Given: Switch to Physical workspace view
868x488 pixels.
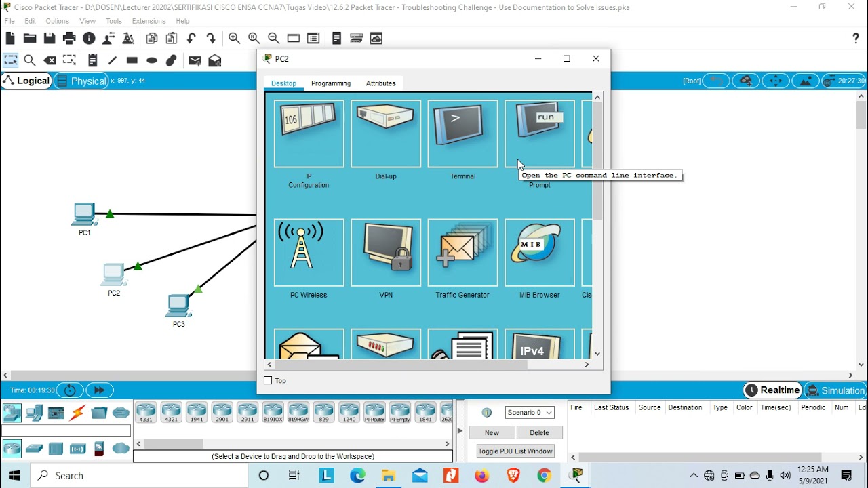Looking at the screenshot, I should [81, 81].
